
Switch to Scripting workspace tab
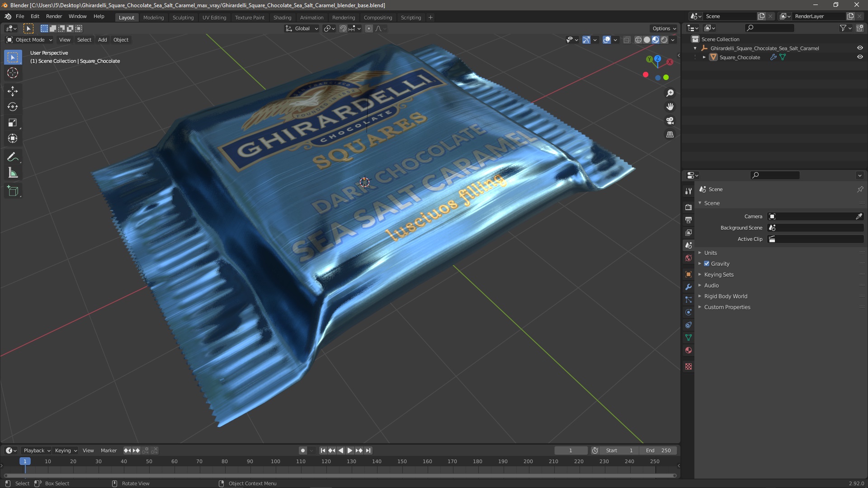(x=411, y=18)
